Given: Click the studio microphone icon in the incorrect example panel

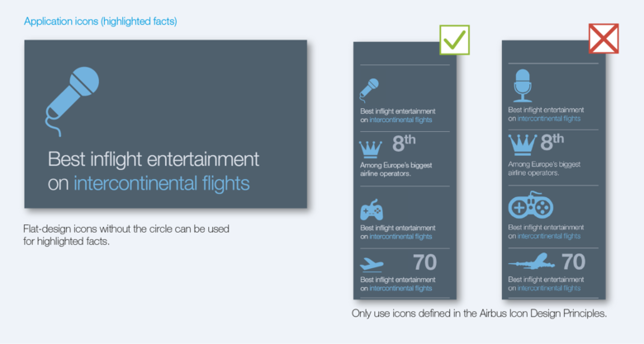Looking at the screenshot, I should pos(522,85).
